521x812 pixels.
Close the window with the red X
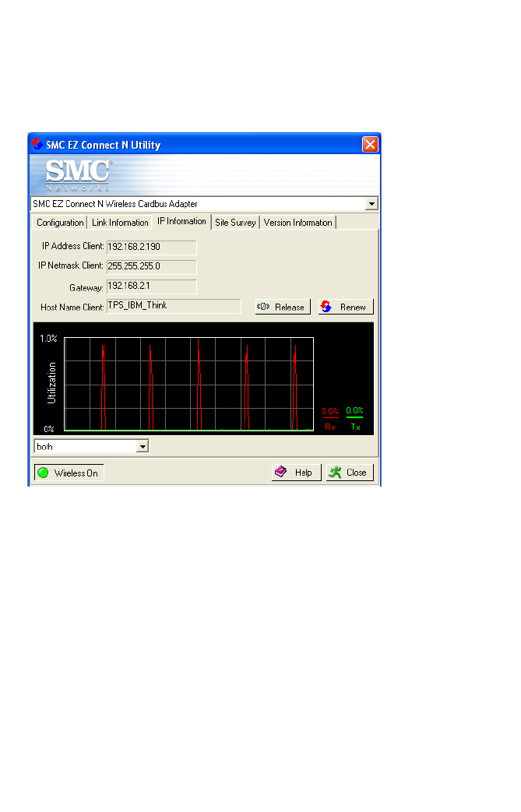pos(370,145)
